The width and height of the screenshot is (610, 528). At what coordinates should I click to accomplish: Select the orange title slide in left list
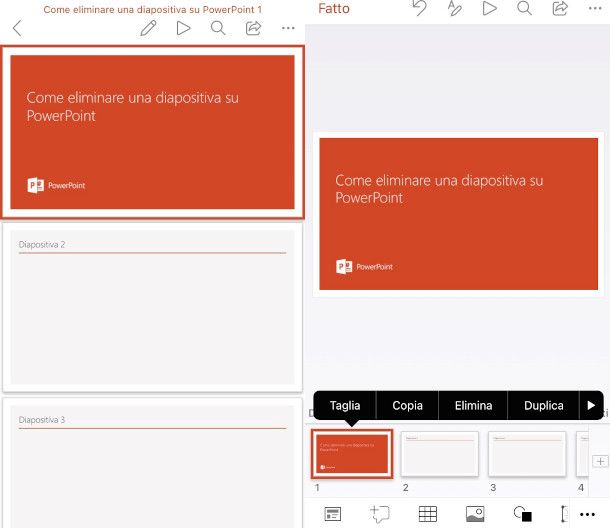pyautogui.click(x=152, y=132)
